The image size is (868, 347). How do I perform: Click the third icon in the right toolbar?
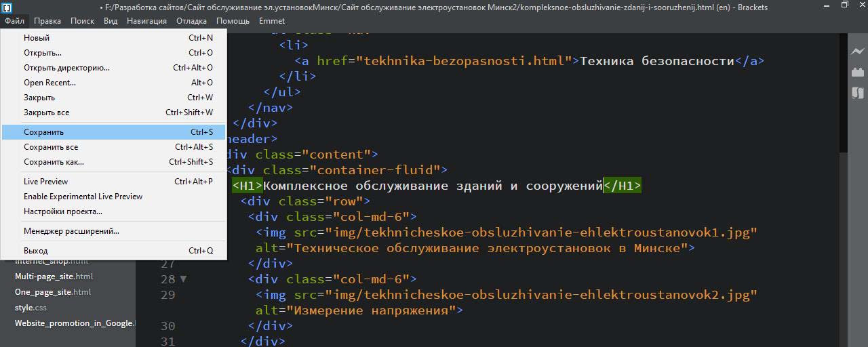tap(857, 93)
